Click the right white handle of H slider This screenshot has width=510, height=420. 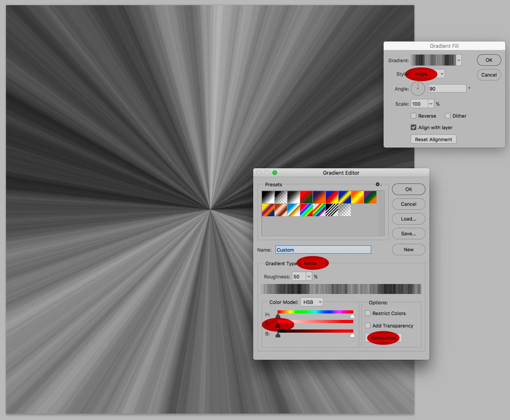pos(352,316)
